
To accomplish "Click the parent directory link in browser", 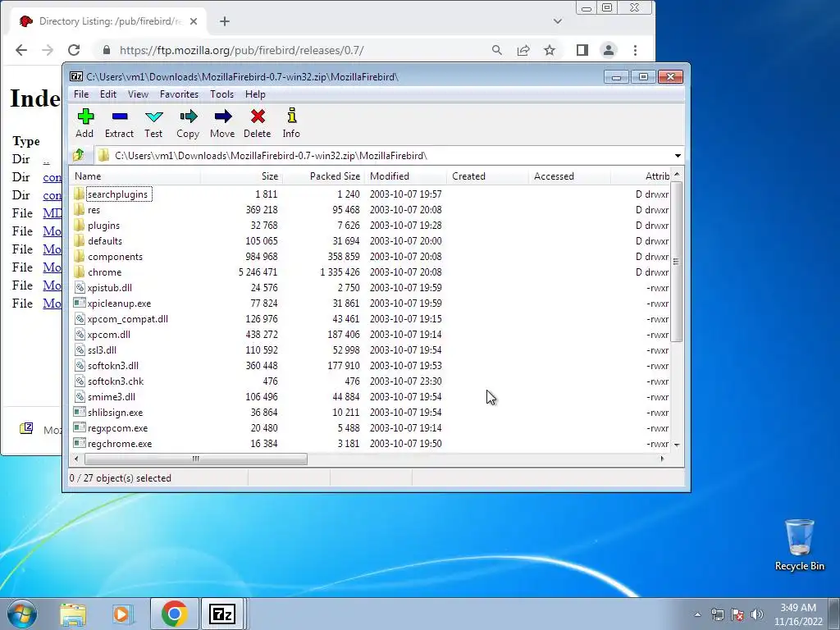I will pos(46,160).
